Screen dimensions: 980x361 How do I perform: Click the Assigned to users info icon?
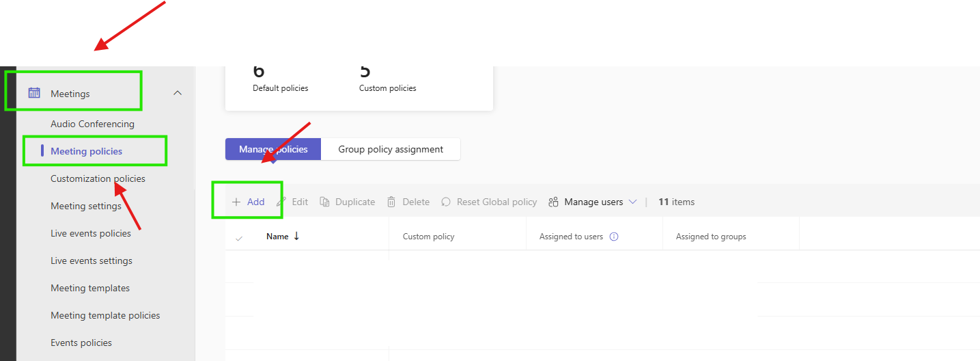(x=614, y=237)
